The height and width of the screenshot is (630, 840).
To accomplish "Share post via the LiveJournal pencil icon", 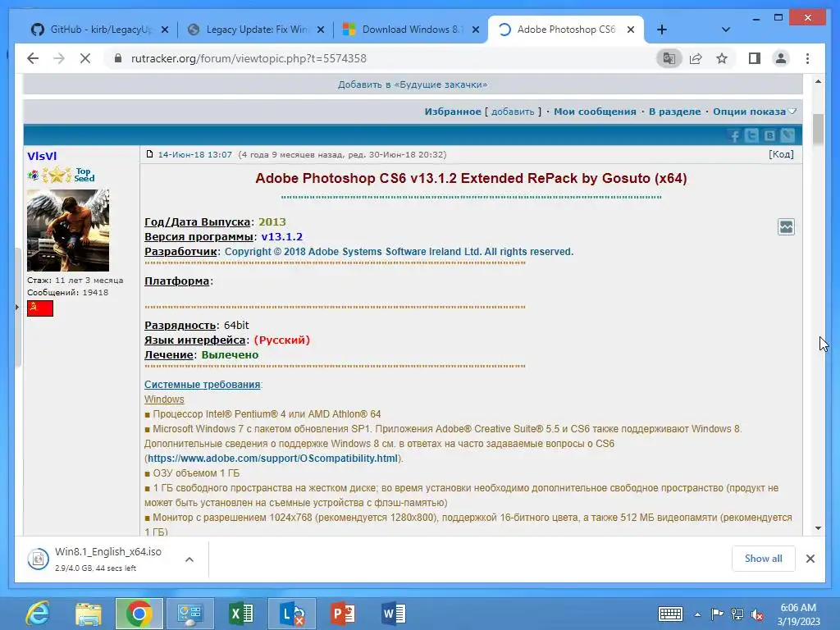I will click(x=787, y=135).
